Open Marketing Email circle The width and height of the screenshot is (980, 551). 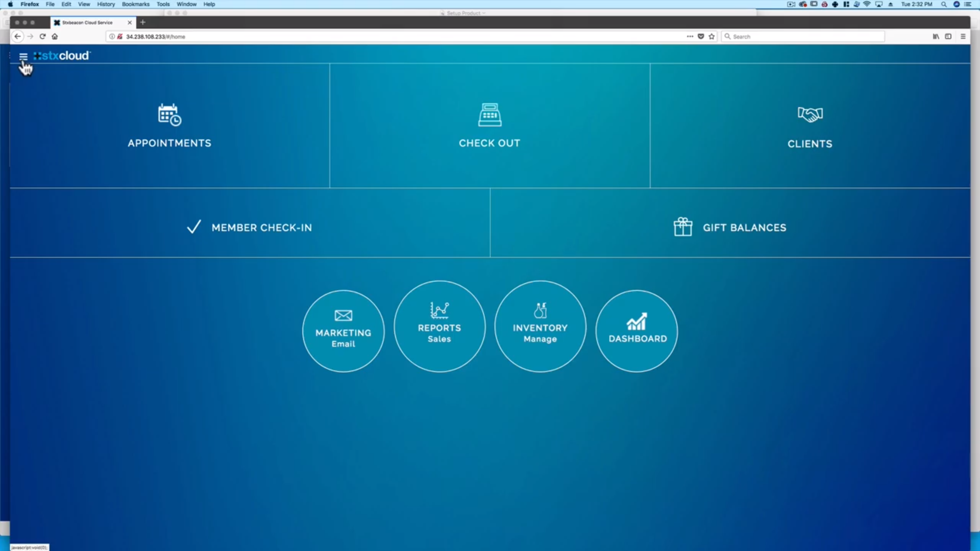click(343, 331)
